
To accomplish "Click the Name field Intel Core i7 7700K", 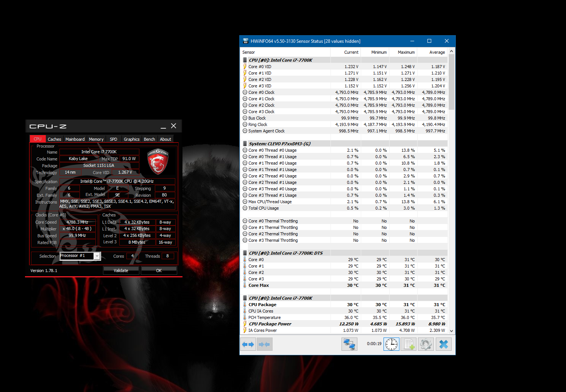I will [99, 152].
